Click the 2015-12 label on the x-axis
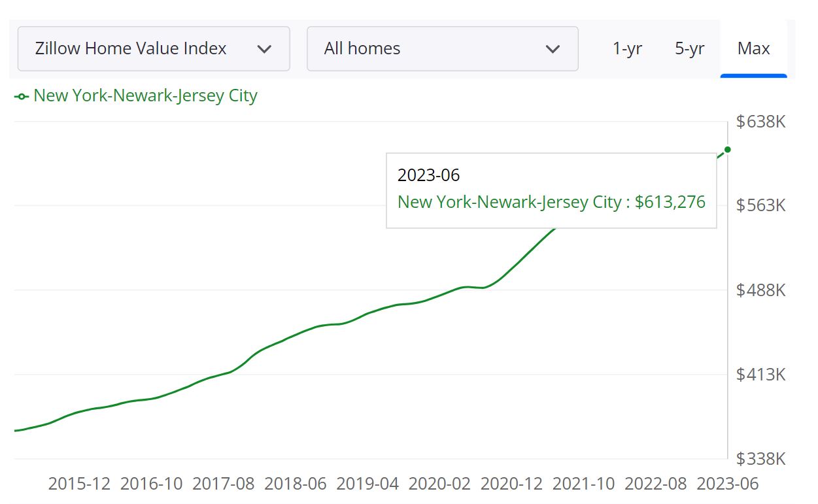The width and height of the screenshot is (818, 504). 78,484
